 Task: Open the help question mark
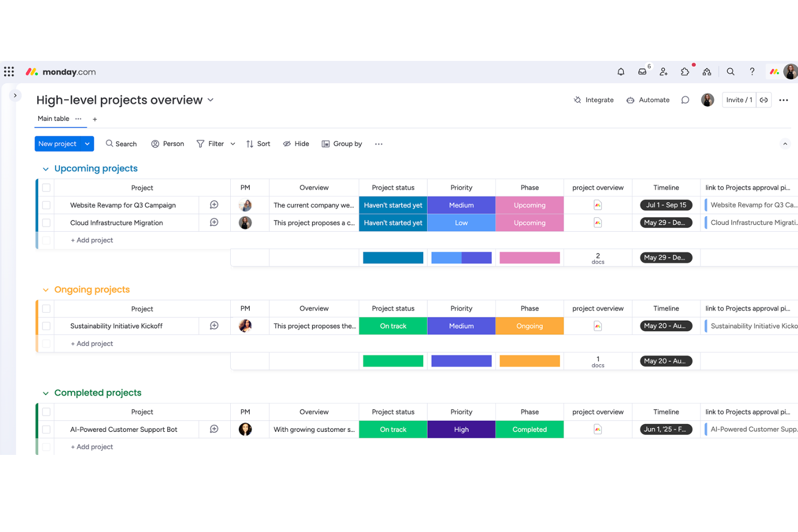[x=752, y=71]
